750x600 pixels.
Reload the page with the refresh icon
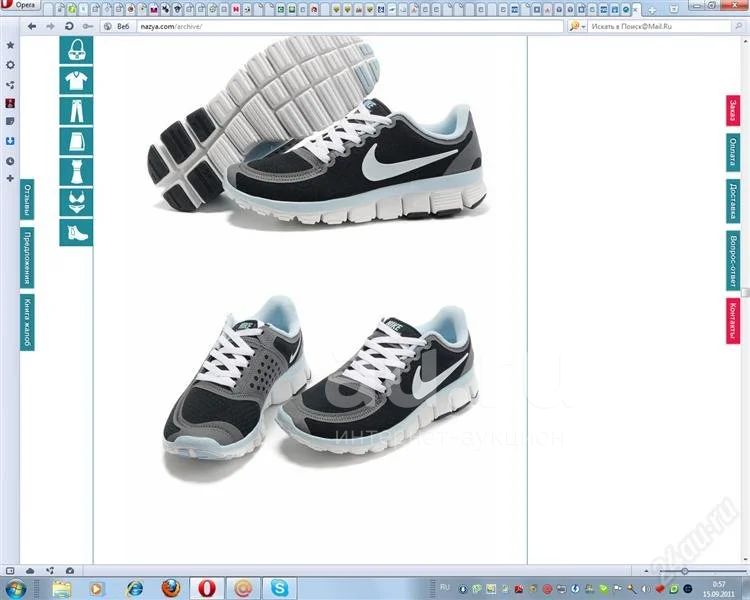(x=69, y=26)
